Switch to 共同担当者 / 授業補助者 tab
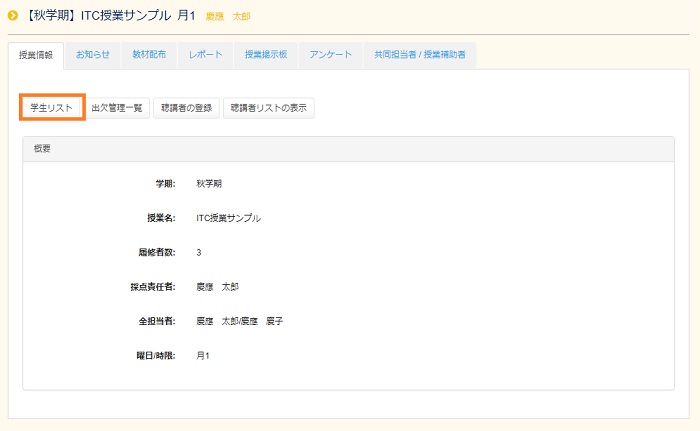The image size is (700, 431). tap(419, 55)
